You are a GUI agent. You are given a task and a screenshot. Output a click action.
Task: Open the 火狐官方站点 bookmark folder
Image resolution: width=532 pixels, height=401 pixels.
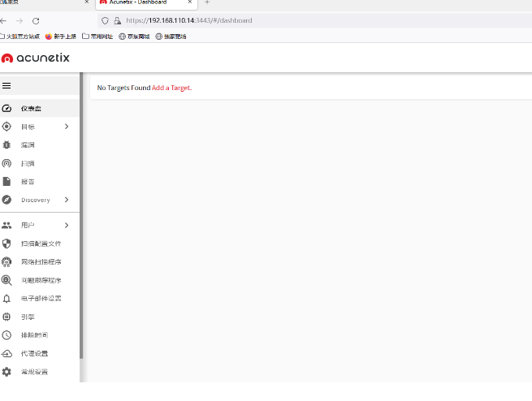click(19, 37)
